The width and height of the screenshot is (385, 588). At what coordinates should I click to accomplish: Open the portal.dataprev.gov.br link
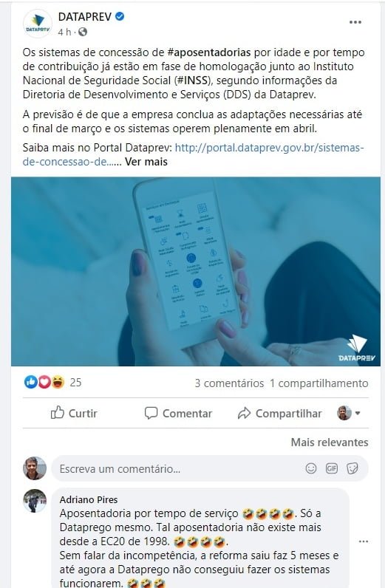click(194, 154)
